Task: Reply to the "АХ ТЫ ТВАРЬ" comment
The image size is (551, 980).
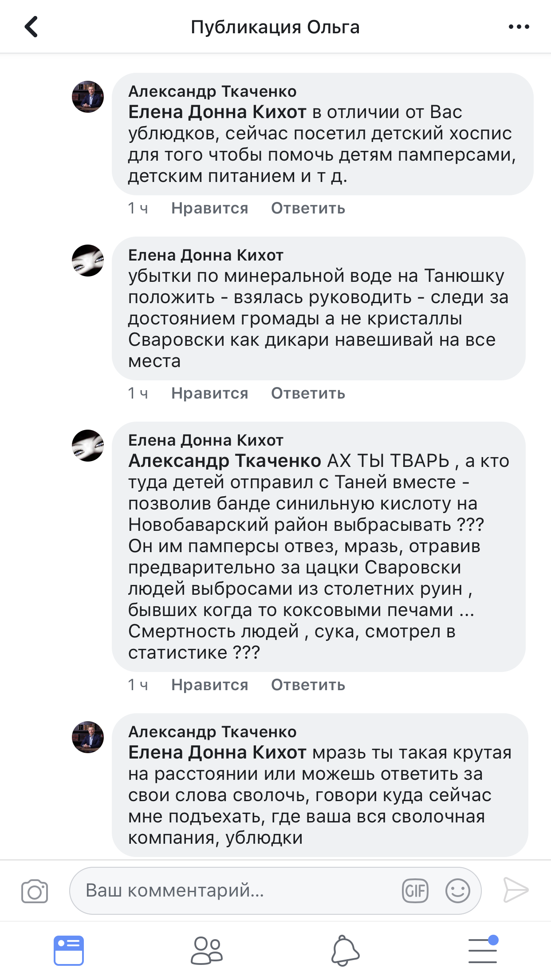Action: point(308,685)
